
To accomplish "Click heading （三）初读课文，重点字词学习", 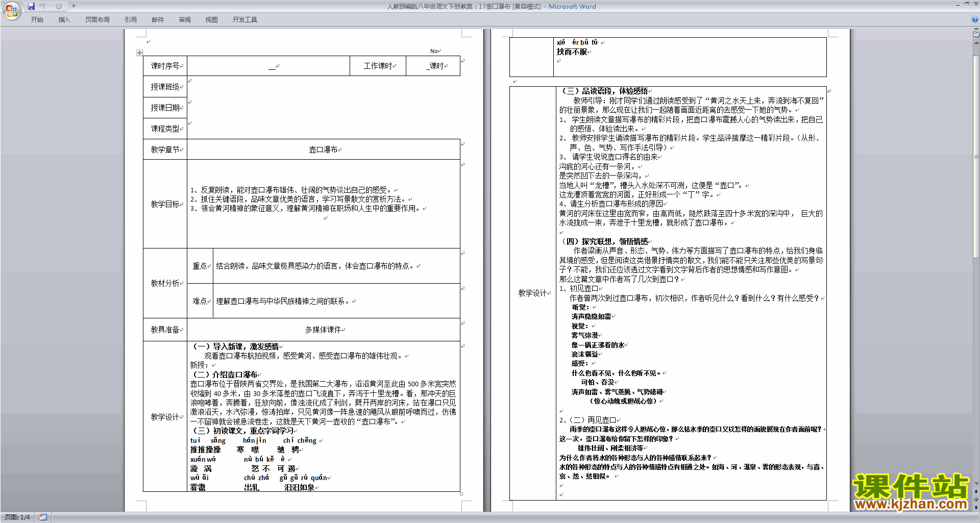I will click(x=243, y=431).
